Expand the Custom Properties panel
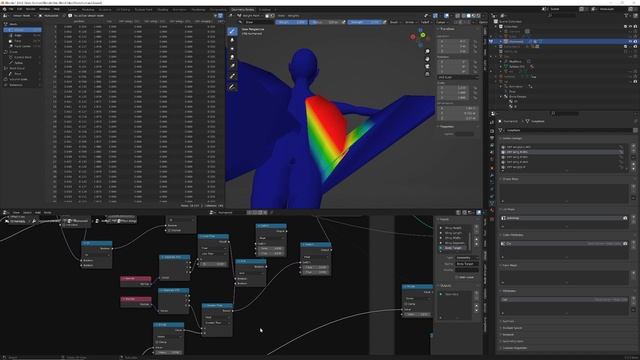This screenshot has height=360, width=640. pos(515,348)
